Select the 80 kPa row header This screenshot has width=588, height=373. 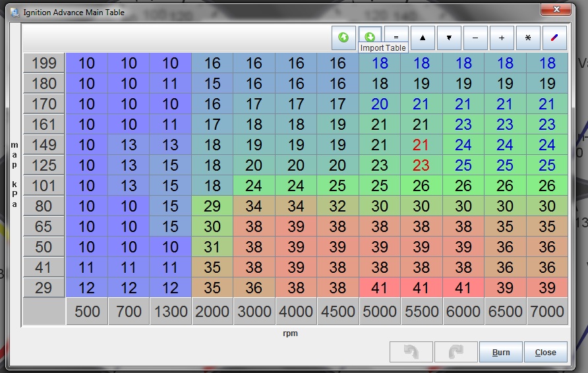[x=44, y=206]
